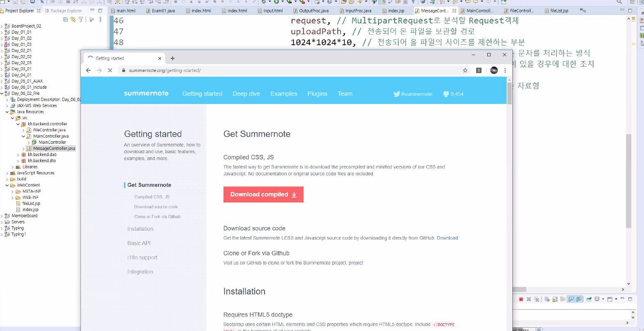Jump to Basic API in sidebar
This screenshot has height=331, width=644.
pyautogui.click(x=139, y=243)
